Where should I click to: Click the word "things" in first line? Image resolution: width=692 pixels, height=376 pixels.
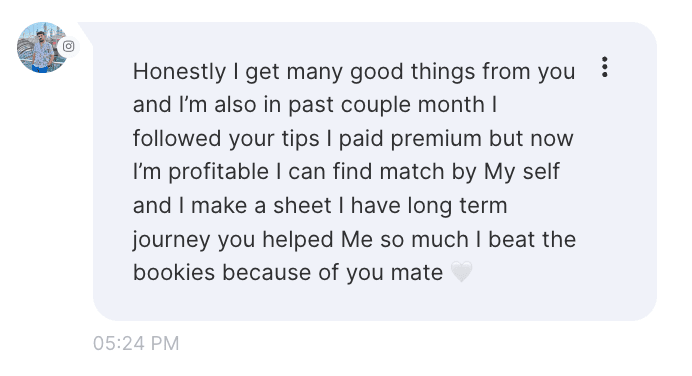[443, 72]
